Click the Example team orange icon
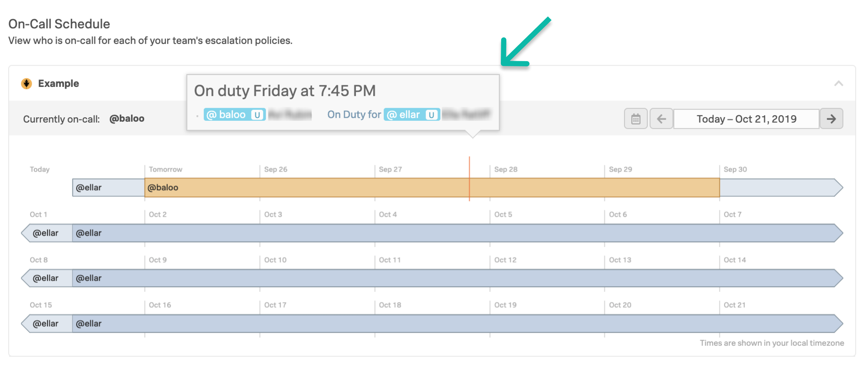 [x=26, y=83]
